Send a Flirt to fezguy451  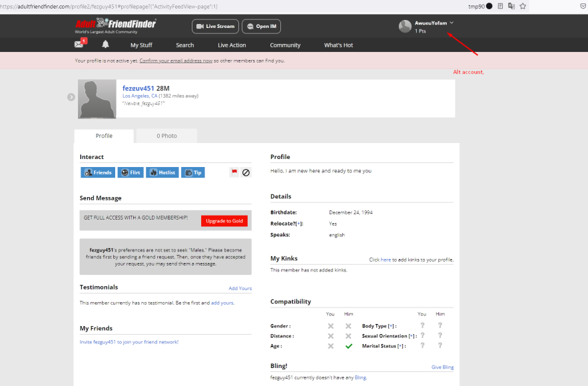[131, 172]
